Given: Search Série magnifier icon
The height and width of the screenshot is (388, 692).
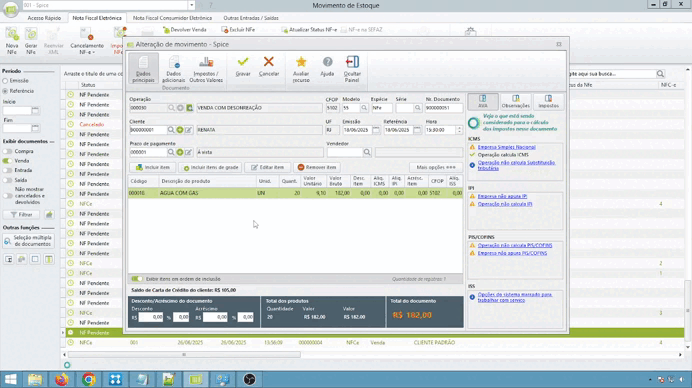Looking at the screenshot, I should pyautogui.click(x=417, y=108).
